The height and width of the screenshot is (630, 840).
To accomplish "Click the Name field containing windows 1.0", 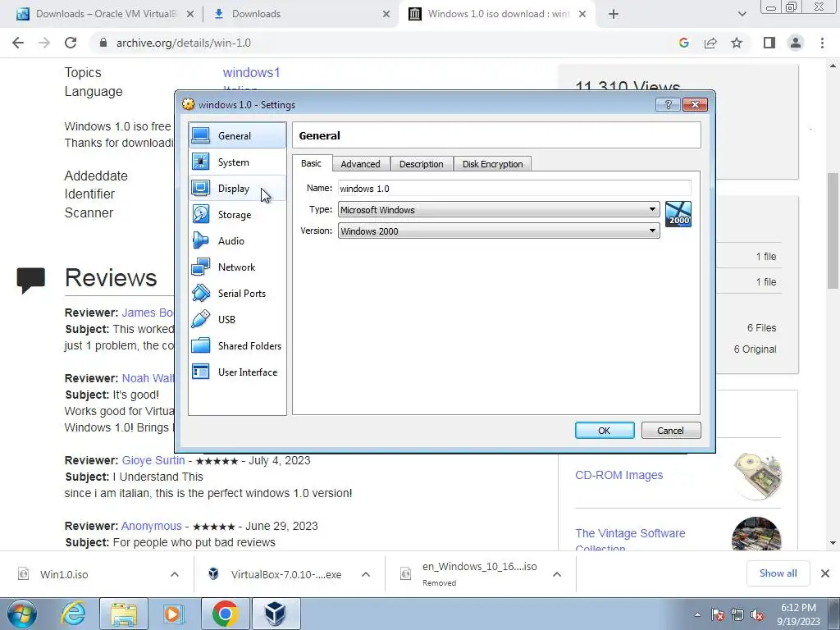I will [x=514, y=188].
